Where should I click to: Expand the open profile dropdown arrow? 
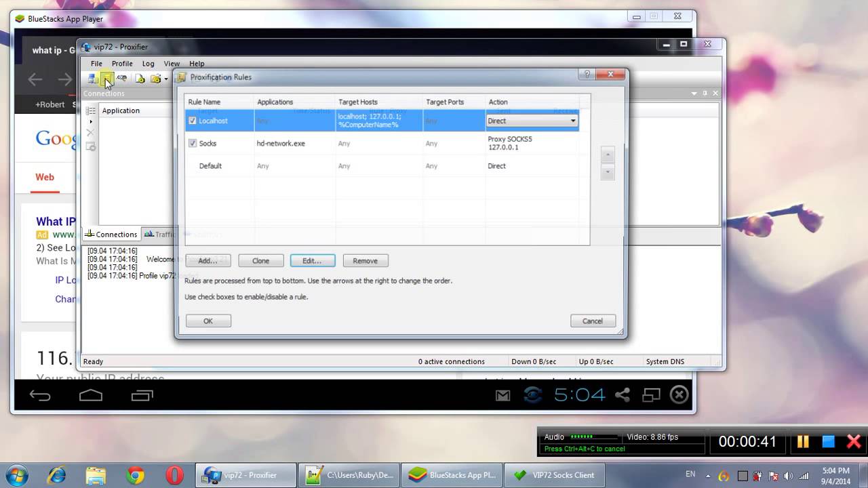tap(166, 79)
